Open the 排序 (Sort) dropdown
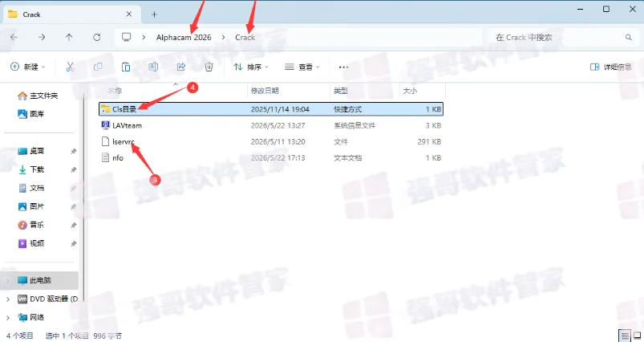The image size is (644, 342). pos(250,67)
